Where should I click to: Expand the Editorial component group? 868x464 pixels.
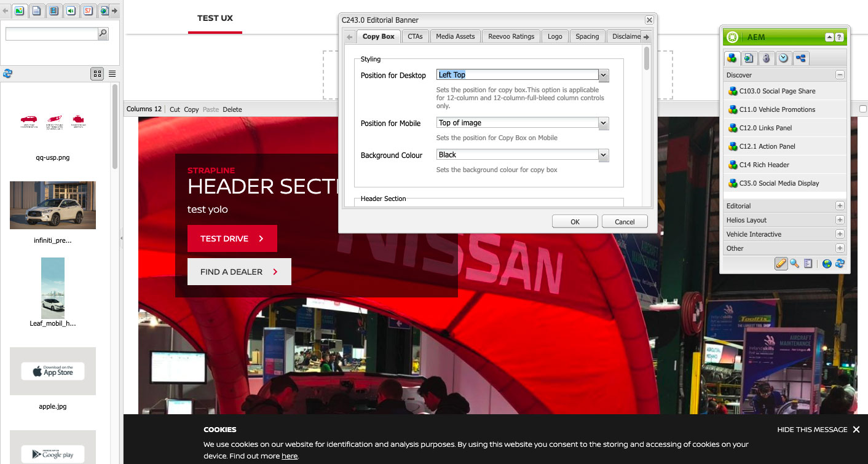(840, 206)
